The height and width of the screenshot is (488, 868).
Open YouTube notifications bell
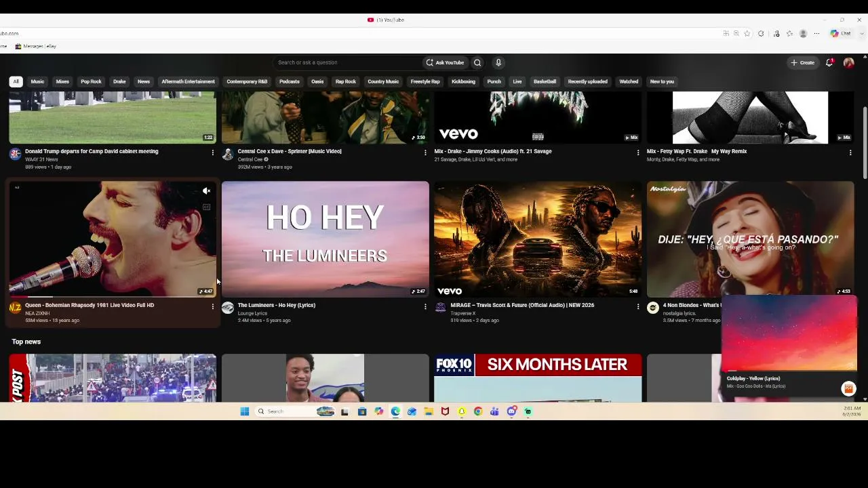829,62
